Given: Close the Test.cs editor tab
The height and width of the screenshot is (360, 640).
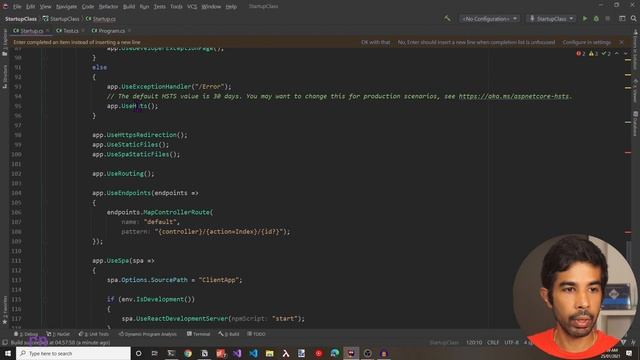Looking at the screenshot, I should click(x=83, y=31).
